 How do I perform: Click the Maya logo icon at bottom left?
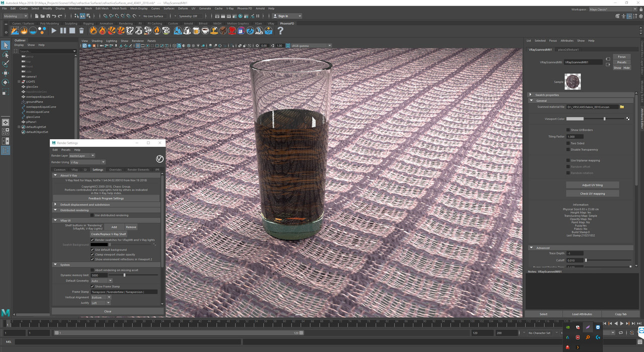pos(6,312)
